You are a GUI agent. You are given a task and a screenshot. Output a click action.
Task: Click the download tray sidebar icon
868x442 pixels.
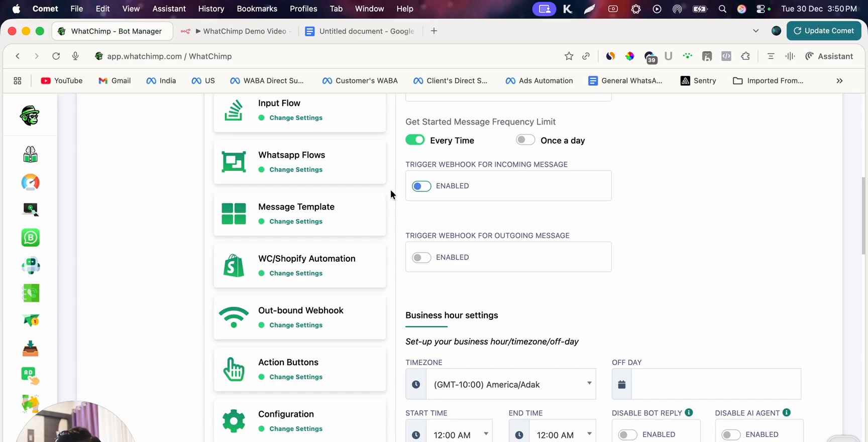tap(31, 349)
